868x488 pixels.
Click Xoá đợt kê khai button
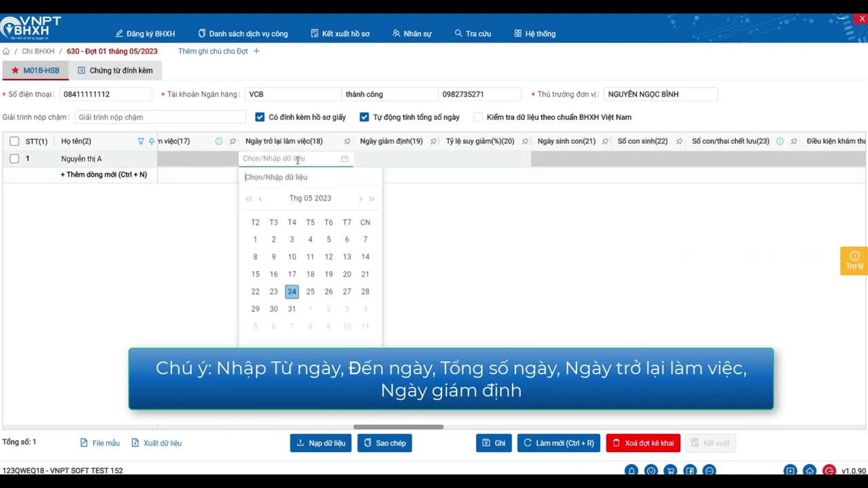click(x=643, y=443)
